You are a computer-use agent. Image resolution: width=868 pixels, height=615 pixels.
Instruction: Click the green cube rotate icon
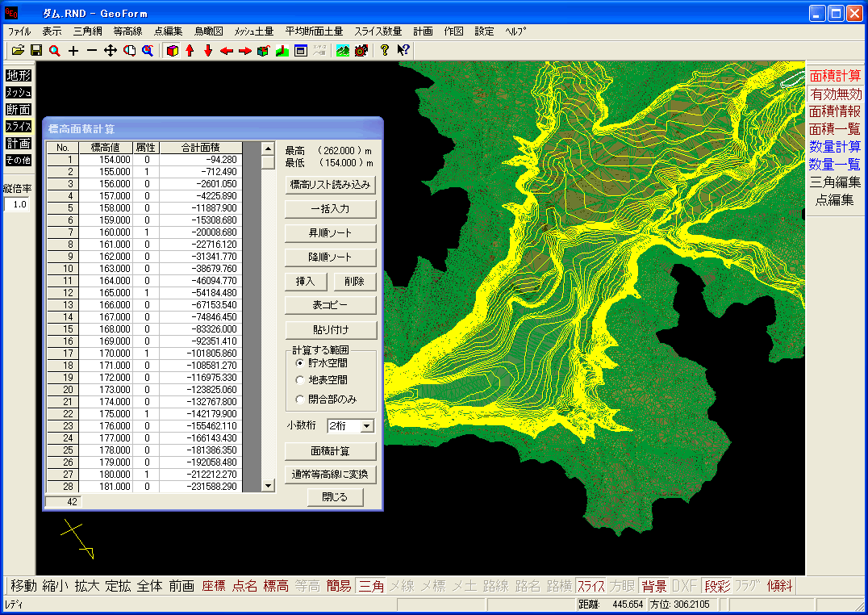click(264, 51)
